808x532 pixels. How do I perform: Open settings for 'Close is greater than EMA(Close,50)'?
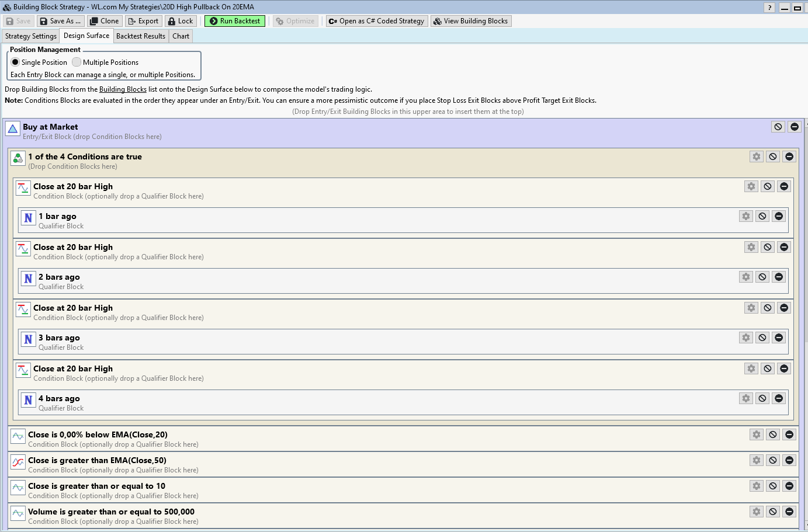tap(757, 460)
